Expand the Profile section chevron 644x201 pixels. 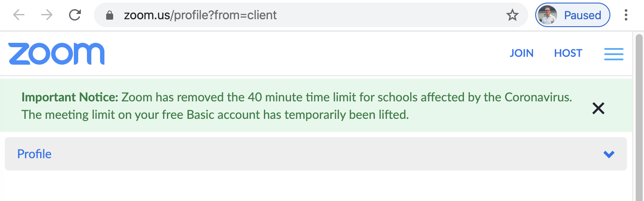point(609,154)
